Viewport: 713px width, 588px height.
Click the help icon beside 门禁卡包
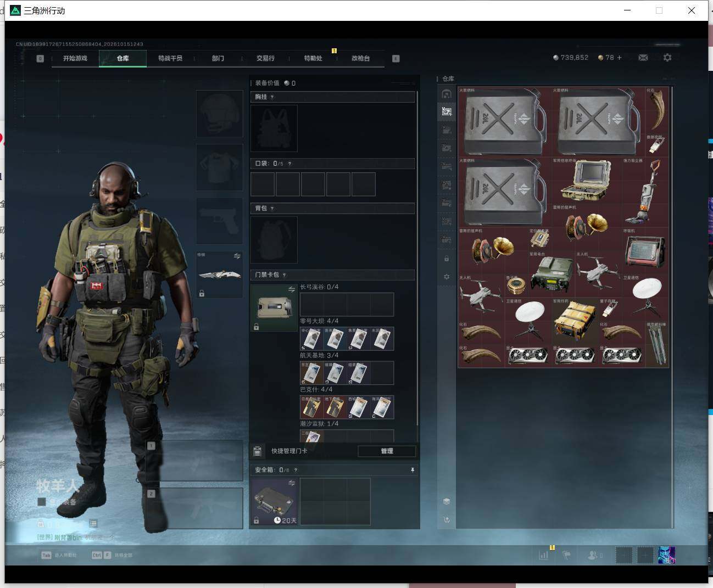tap(284, 275)
